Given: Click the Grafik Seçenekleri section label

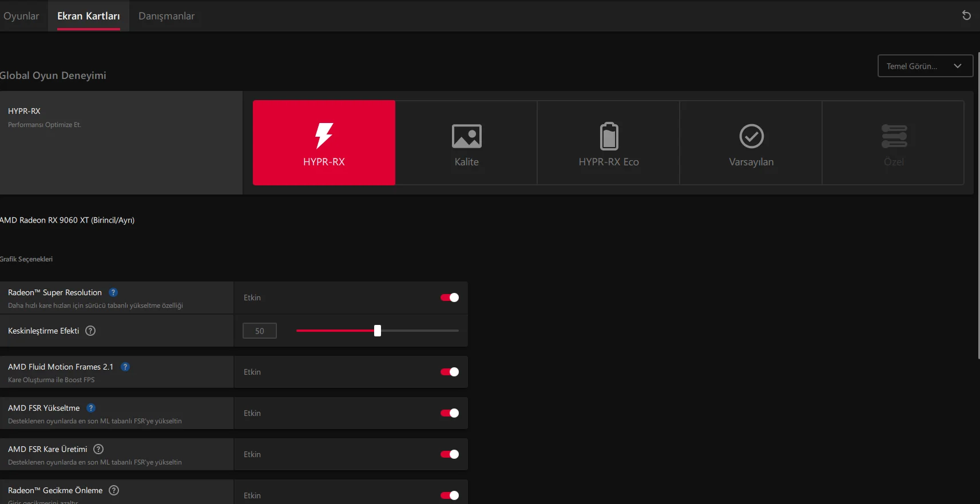Looking at the screenshot, I should [26, 259].
